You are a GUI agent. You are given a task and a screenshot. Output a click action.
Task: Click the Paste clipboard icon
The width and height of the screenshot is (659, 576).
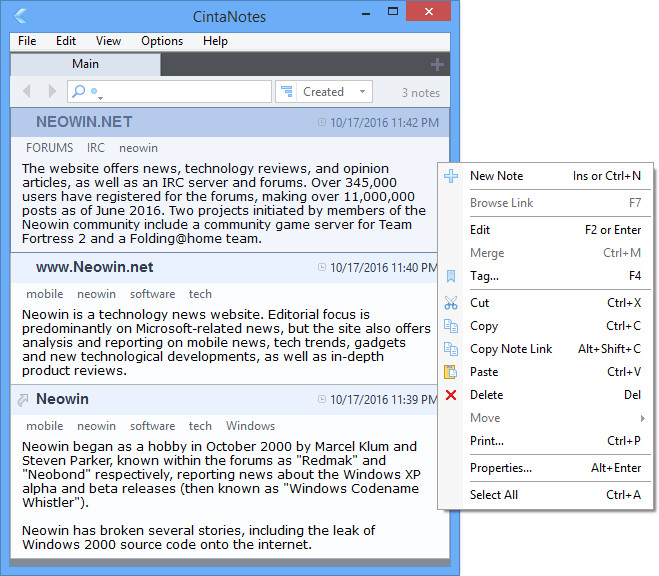[x=450, y=372]
